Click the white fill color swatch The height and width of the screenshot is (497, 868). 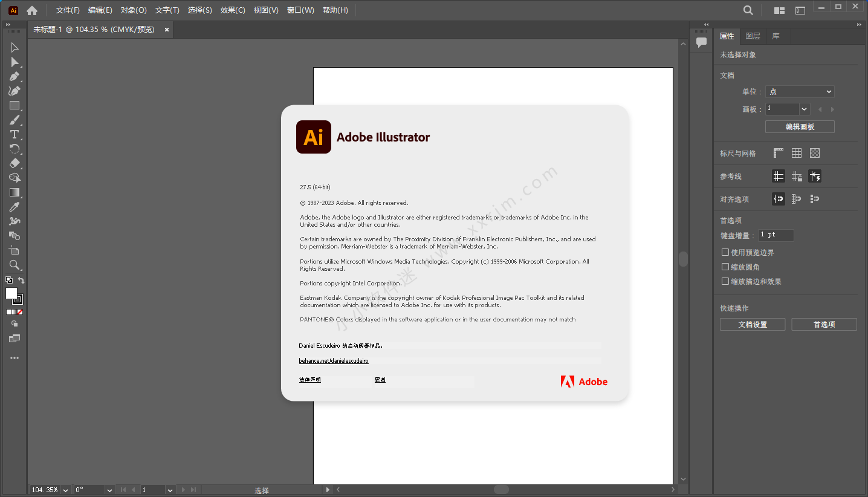tap(11, 293)
